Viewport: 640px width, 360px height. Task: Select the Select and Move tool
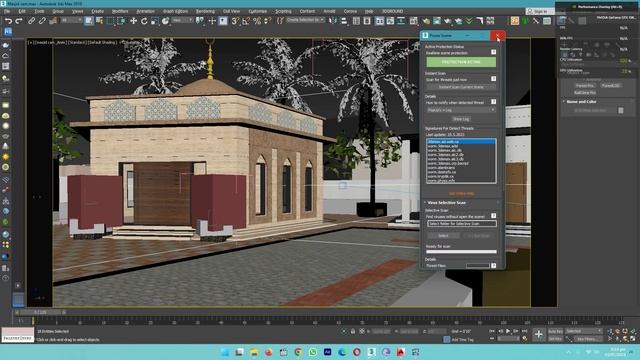click(x=133, y=21)
